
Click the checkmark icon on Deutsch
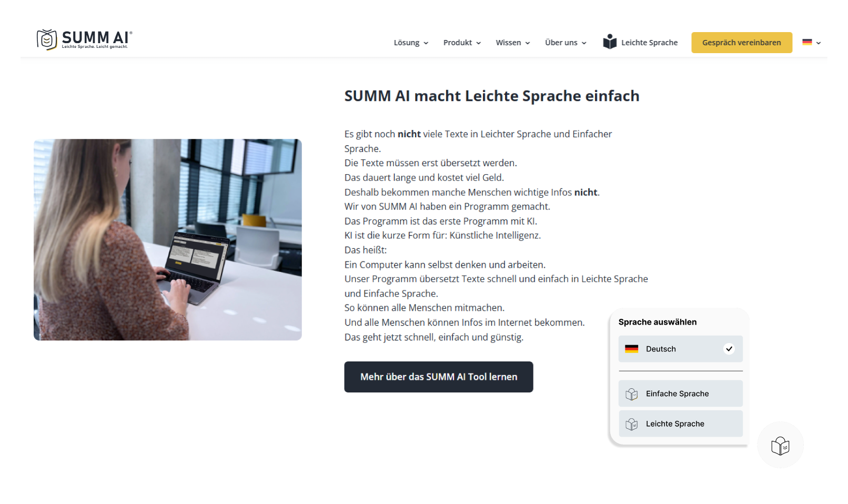coord(729,349)
